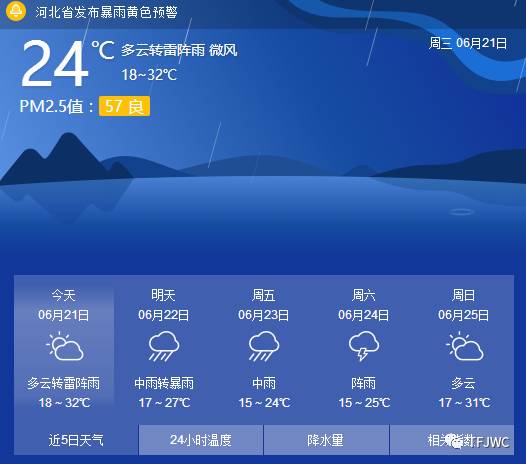Open the 降水量 tab
The image size is (526, 464).
tap(326, 440)
